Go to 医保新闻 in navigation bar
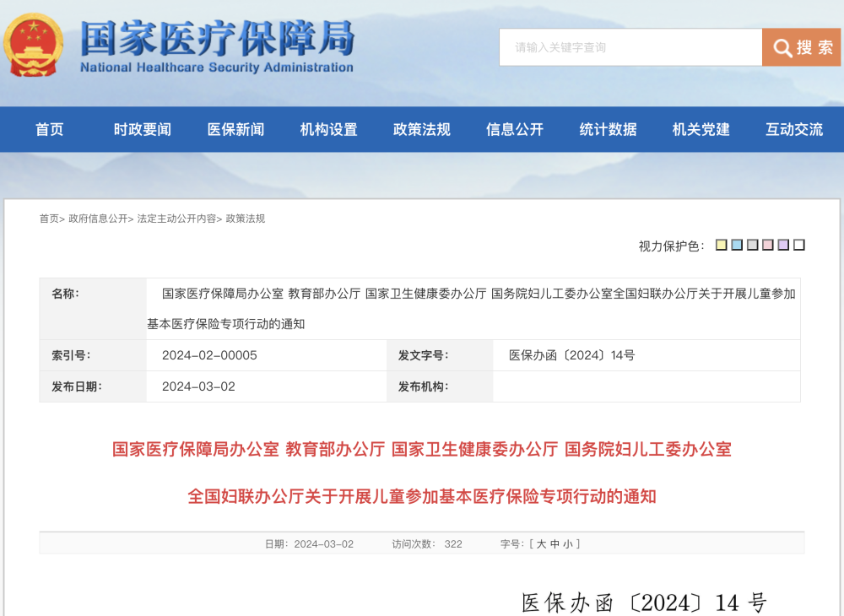844x616 pixels. 235,129
